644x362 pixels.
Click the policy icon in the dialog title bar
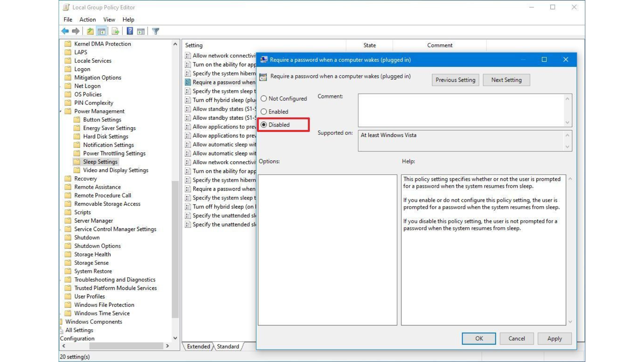(264, 60)
